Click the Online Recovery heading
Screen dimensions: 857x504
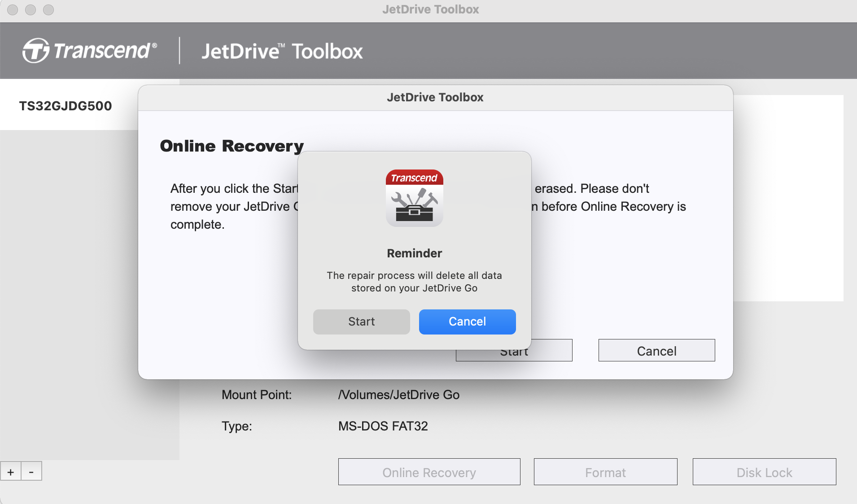tap(232, 146)
